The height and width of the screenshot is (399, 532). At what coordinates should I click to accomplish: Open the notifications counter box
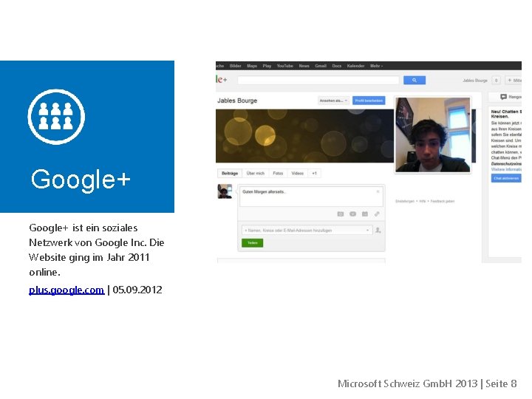point(496,81)
